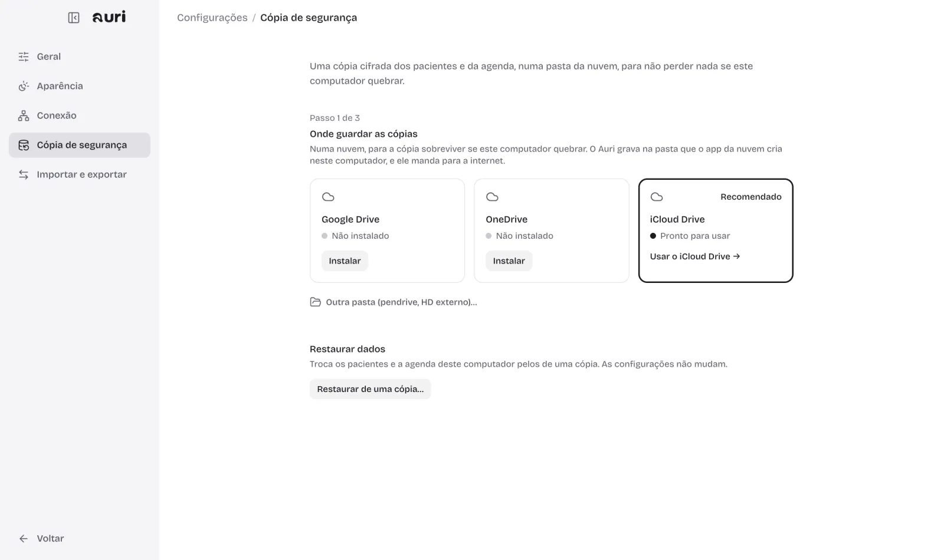Click the Cópia de segurança database icon

pos(24,145)
